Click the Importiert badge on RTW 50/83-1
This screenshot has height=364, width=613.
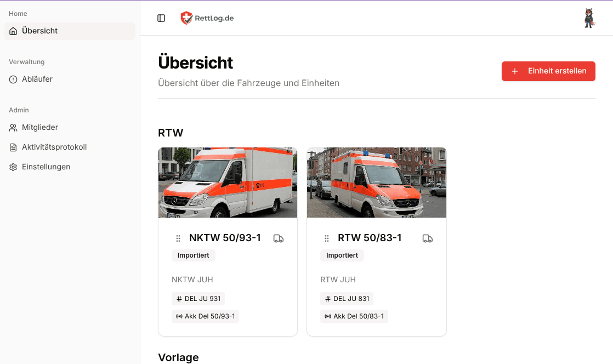tap(342, 255)
